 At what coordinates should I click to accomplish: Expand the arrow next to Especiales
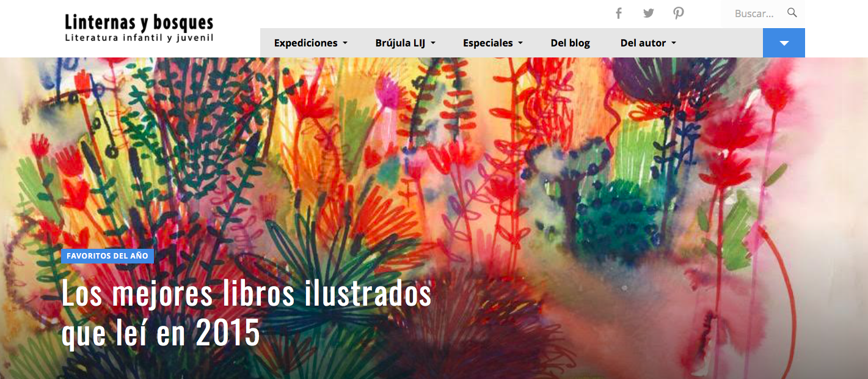[520, 43]
